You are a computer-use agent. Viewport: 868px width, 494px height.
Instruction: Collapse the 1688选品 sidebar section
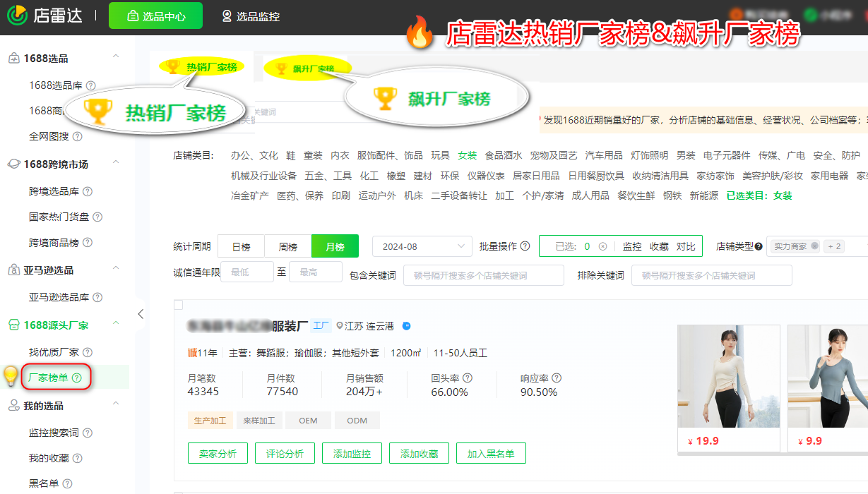(116, 57)
